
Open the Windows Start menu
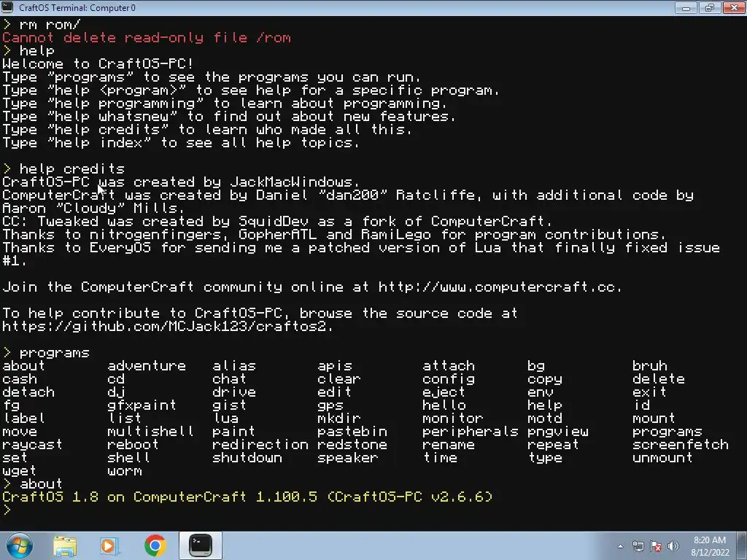tap(20, 545)
